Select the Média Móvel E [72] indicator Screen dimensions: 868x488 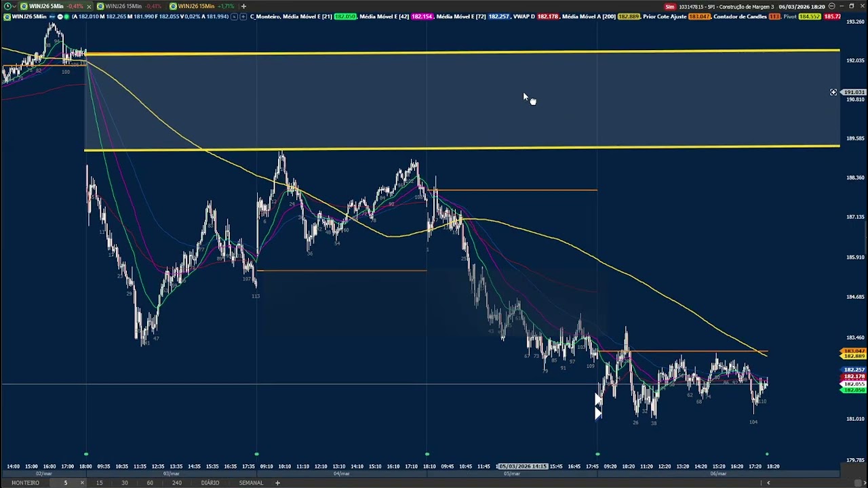click(461, 16)
